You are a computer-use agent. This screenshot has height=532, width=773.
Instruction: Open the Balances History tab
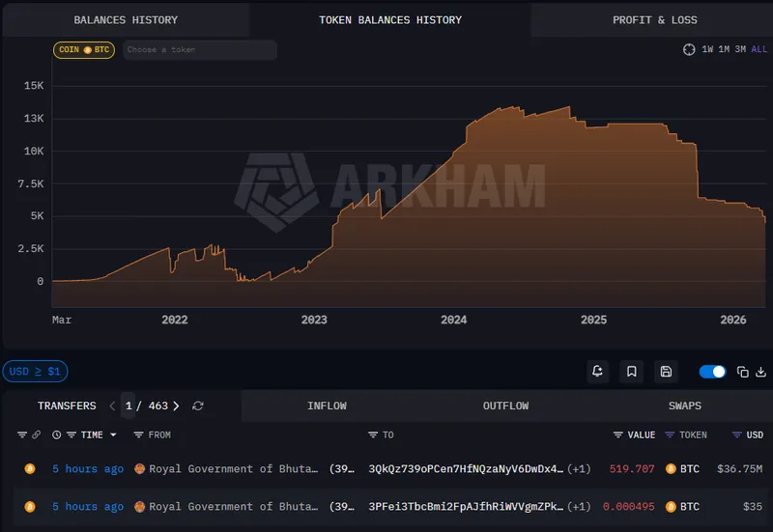click(x=126, y=20)
